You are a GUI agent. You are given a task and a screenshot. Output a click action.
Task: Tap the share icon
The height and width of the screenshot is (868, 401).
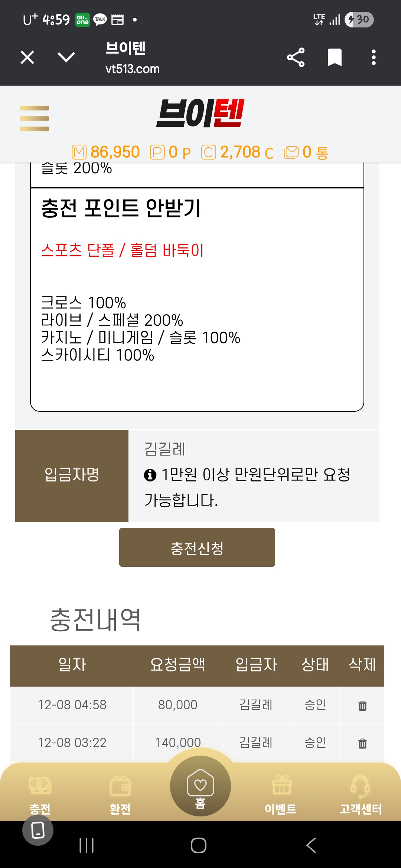point(296,57)
